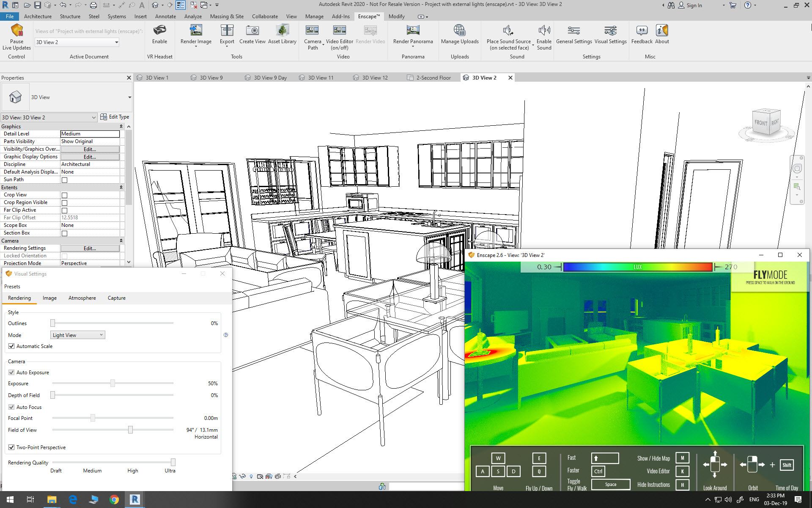The height and width of the screenshot is (508, 812).
Task: Uncheck Automatic Scale
Action: pyautogui.click(x=11, y=346)
